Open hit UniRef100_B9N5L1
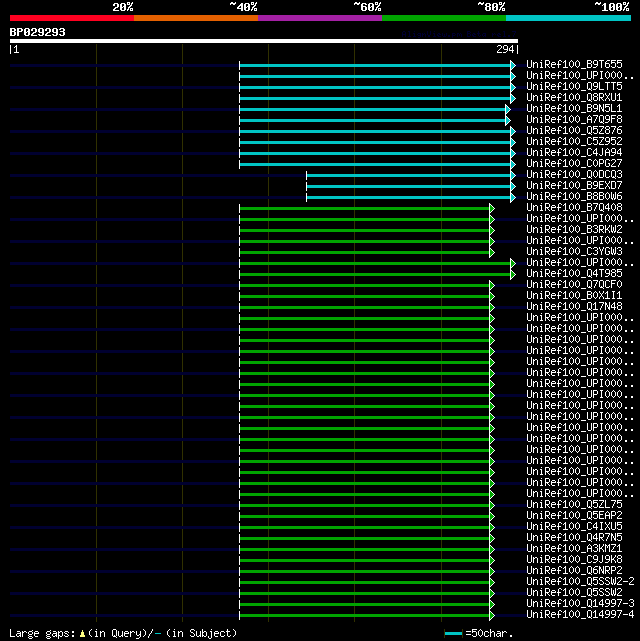This screenshot has width=640, height=641. [x=574, y=108]
